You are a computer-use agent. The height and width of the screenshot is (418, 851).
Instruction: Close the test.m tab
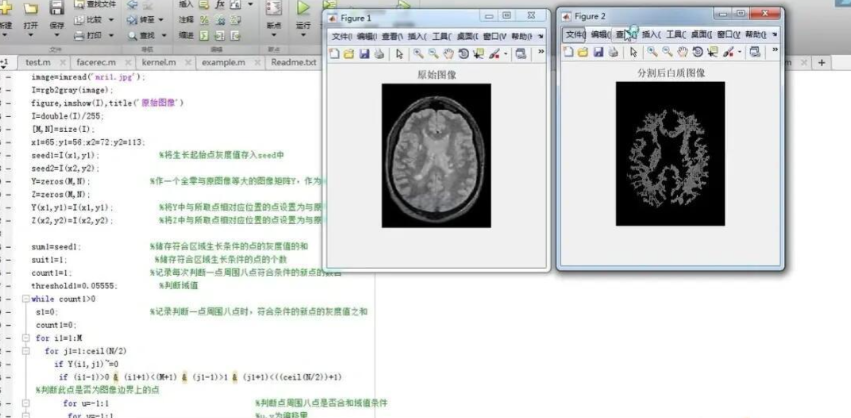pos(62,62)
